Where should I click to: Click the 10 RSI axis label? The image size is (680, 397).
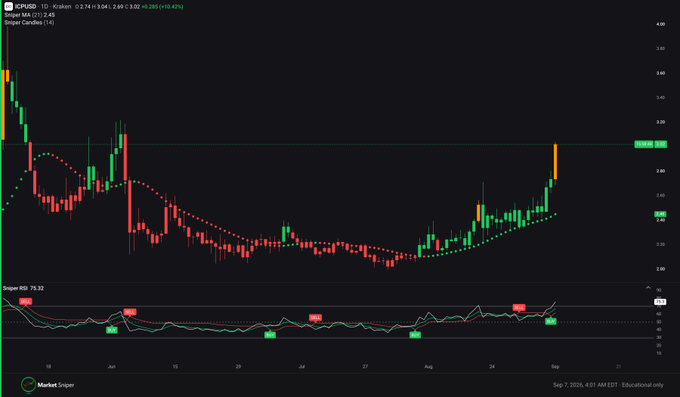(x=659, y=353)
